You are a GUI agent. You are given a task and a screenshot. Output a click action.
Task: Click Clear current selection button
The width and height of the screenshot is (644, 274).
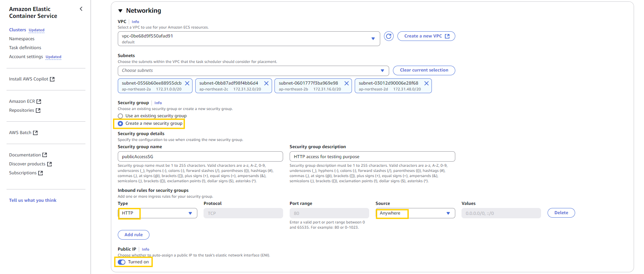click(x=424, y=70)
